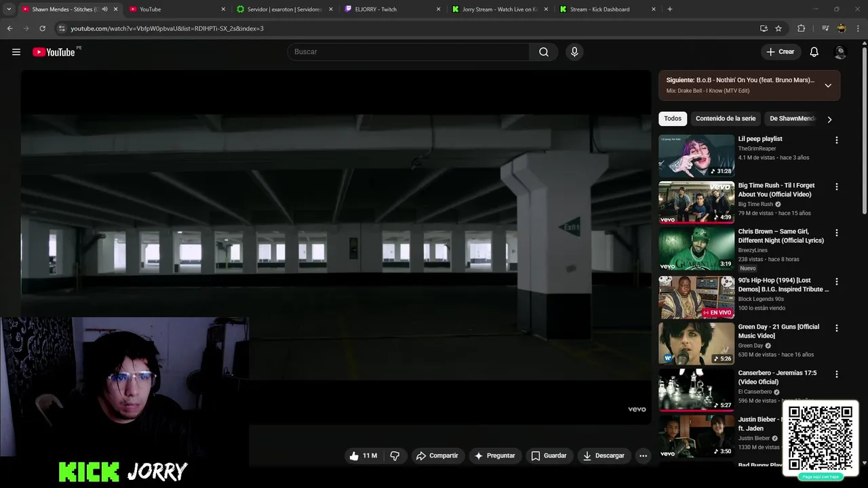Open the tab search dropdown
This screenshot has width=868, height=488.
(x=9, y=9)
